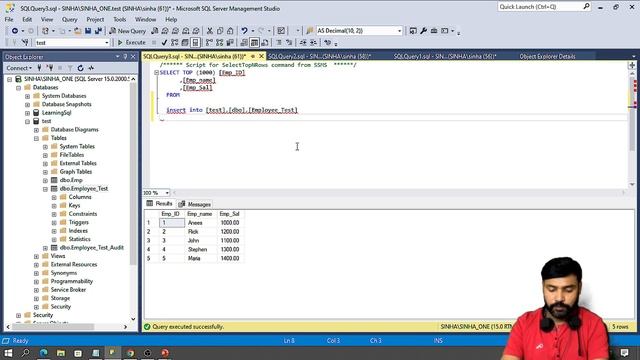The image size is (640, 360).
Task: Click the Connect Object Explorer plug icon
Action: (39, 68)
